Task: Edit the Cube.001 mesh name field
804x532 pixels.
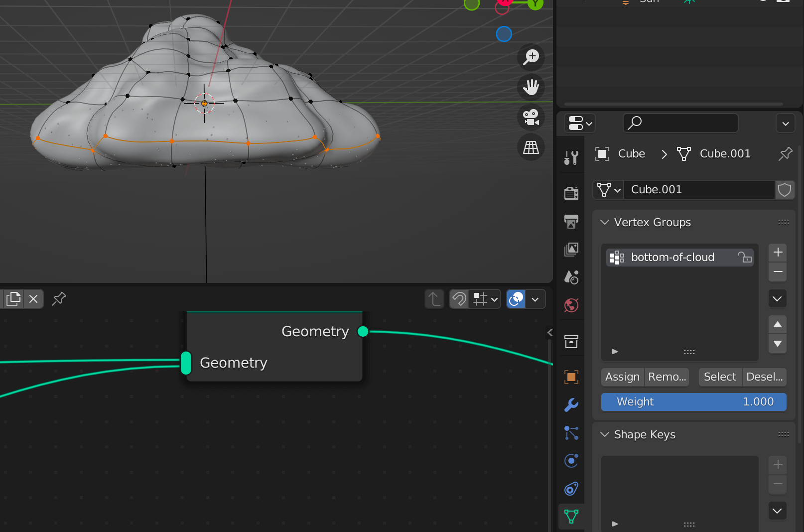Action: coord(699,190)
